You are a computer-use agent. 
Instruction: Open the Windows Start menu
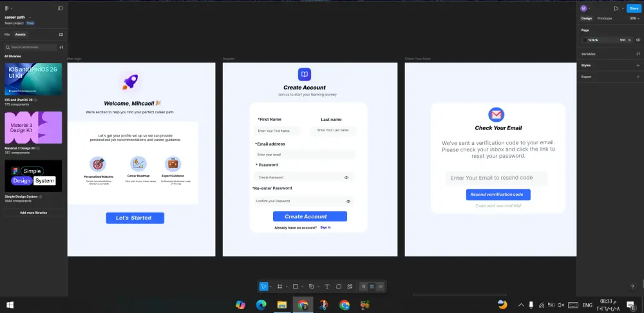[10, 305]
